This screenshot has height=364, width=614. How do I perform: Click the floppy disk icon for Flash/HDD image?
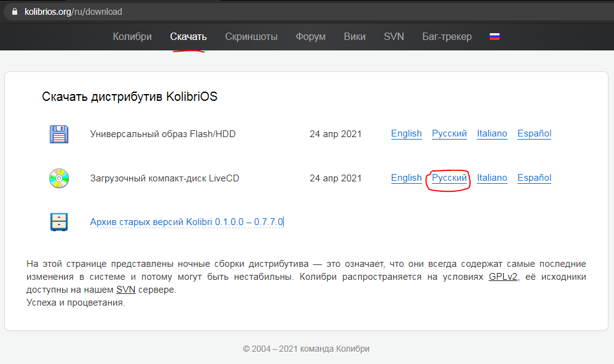click(x=58, y=133)
